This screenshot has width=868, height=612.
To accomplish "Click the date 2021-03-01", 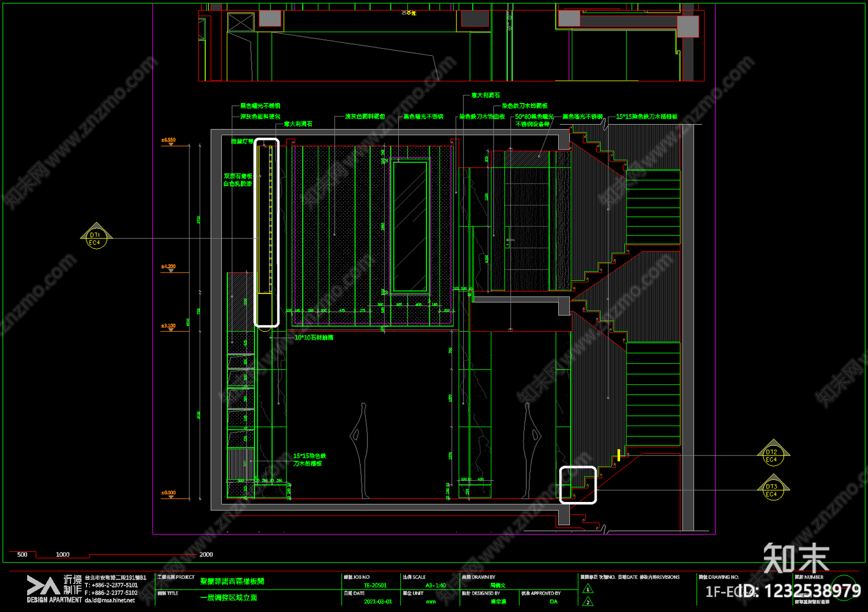I will (378, 602).
